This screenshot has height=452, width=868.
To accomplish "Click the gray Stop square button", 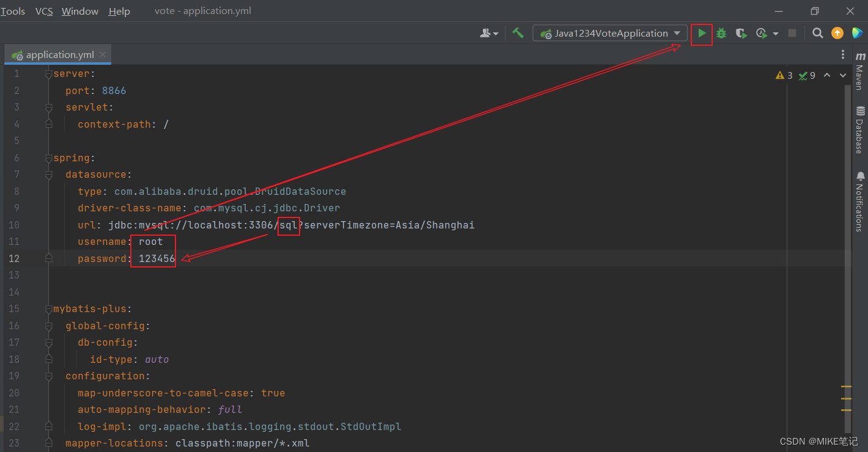I will coord(792,33).
